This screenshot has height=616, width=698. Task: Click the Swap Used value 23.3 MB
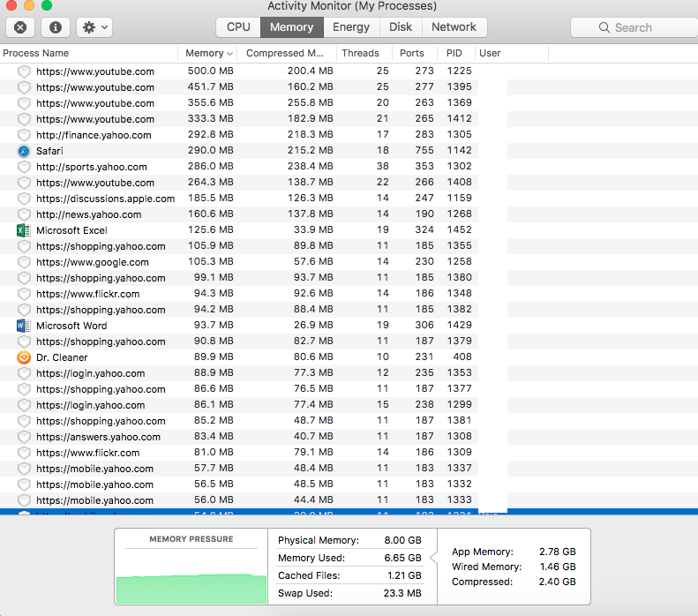pyautogui.click(x=402, y=593)
